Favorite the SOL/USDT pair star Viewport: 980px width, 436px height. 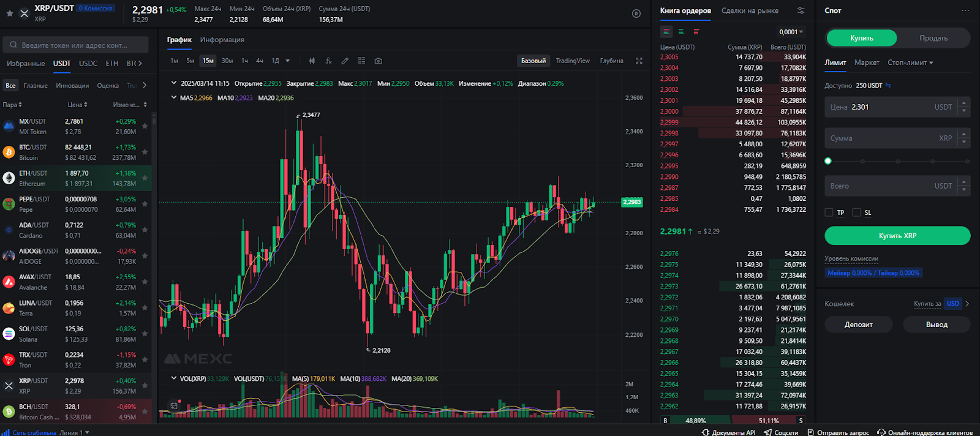(x=145, y=334)
